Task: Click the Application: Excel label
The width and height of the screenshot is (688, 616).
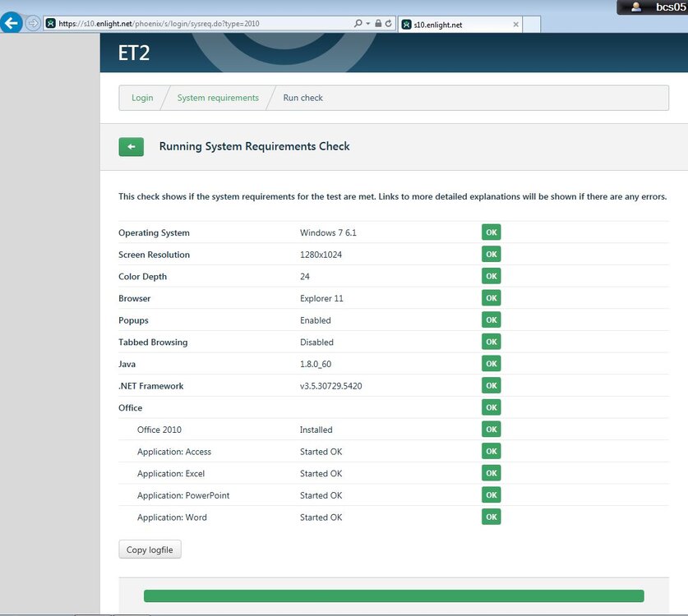Action: [x=171, y=474]
